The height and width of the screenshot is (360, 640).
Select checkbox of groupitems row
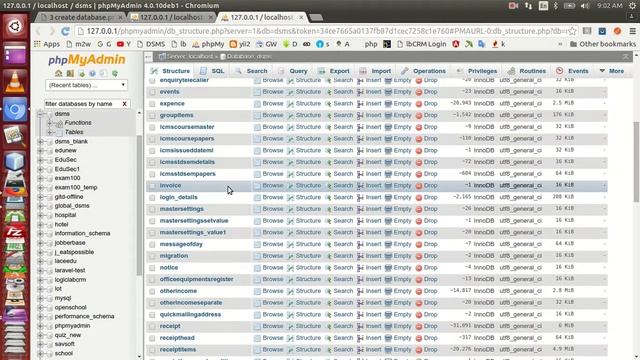pos(152,116)
